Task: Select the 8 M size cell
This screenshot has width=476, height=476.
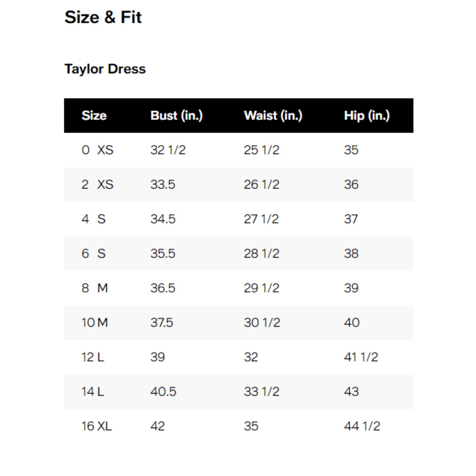Action: pos(95,288)
